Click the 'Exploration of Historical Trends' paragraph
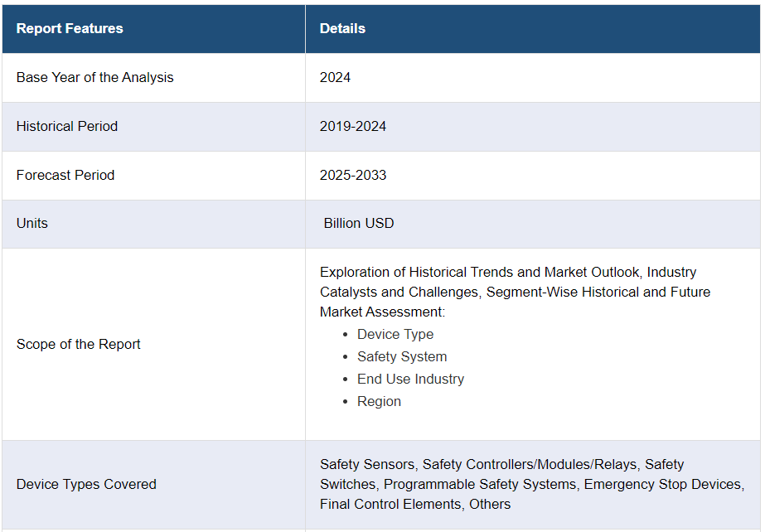 [x=515, y=292]
